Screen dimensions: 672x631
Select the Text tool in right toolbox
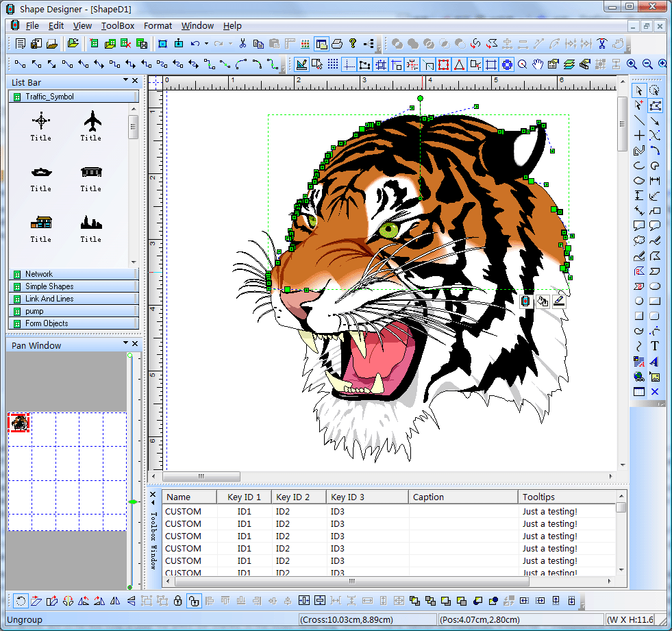(x=655, y=346)
